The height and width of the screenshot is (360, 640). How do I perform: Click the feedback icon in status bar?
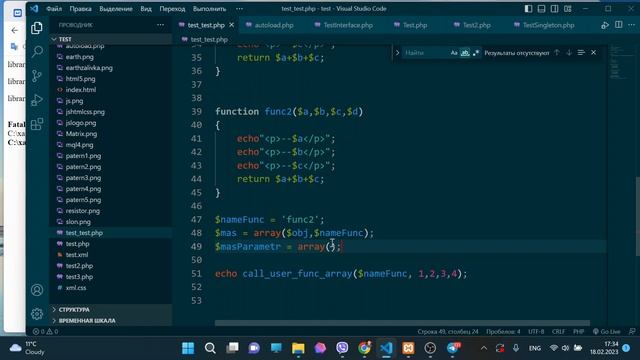(632, 331)
